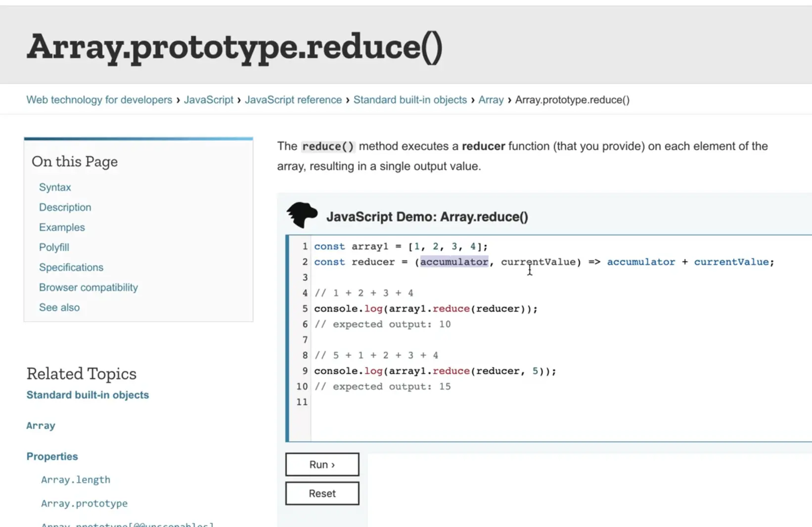Go to Examples section
This screenshot has width=812, height=527.
62,227
